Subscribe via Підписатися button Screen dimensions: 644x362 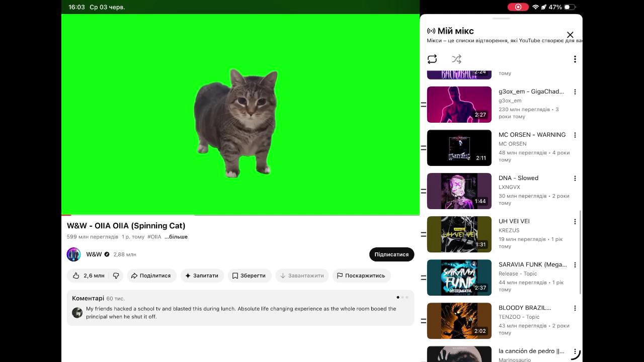point(391,254)
